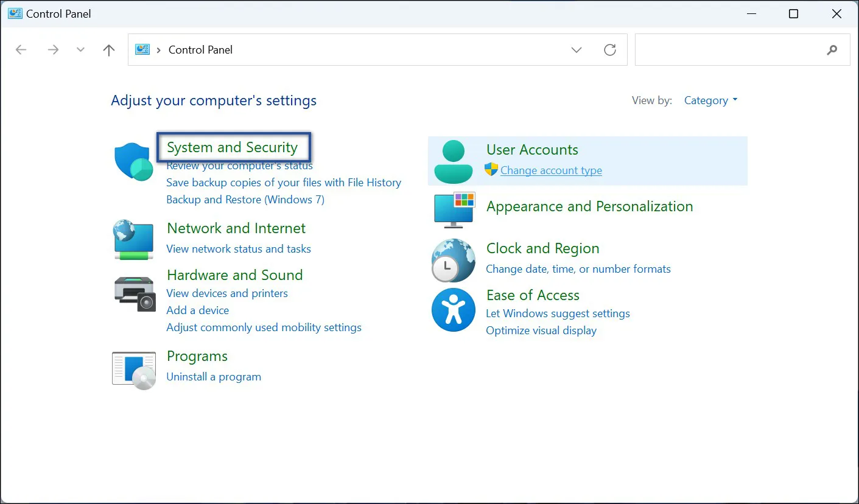
Task: Click the Network and Internet globe icon
Action: (x=134, y=239)
